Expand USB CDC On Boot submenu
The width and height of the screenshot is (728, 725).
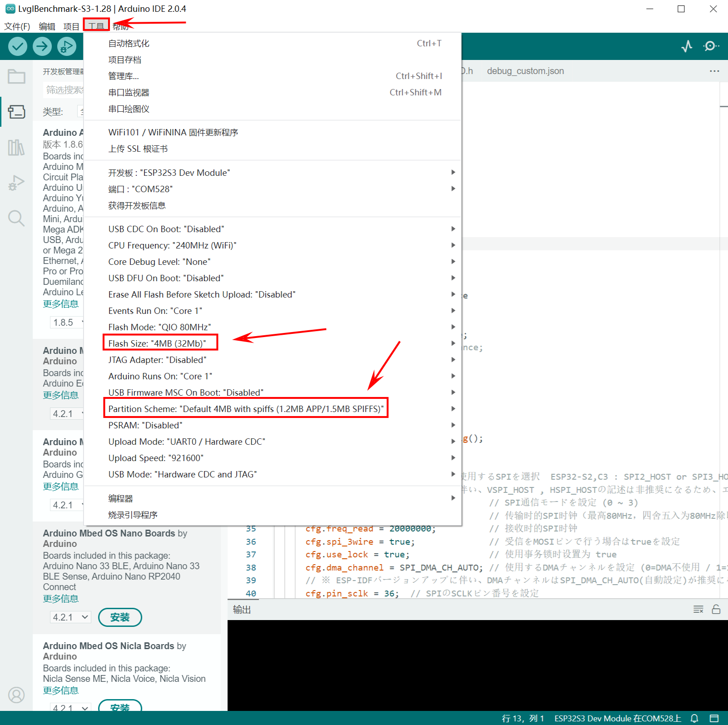click(x=272, y=229)
